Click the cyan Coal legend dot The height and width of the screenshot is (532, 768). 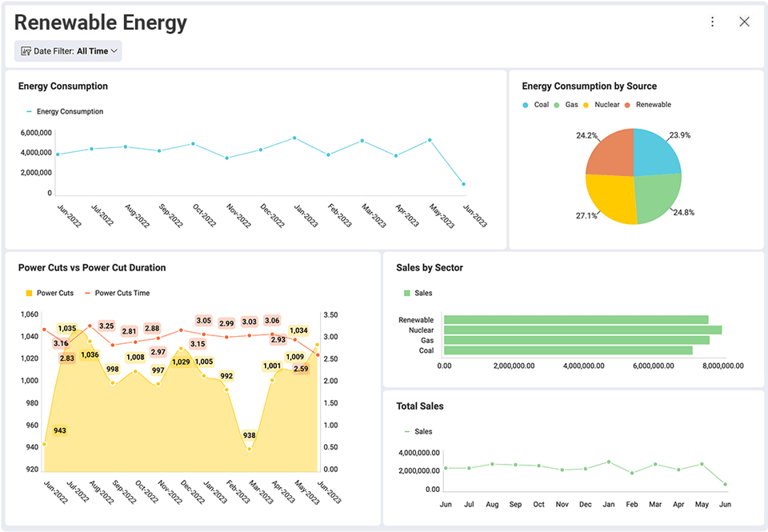(526, 105)
